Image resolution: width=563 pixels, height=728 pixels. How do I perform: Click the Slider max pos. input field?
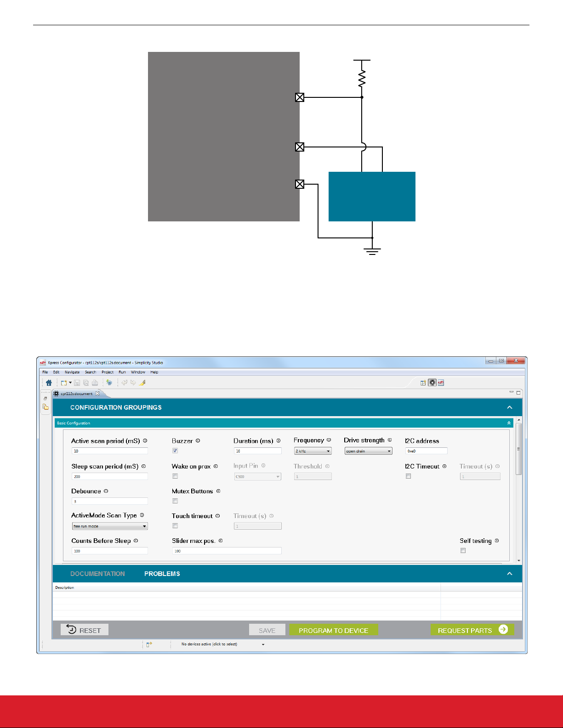coord(227,551)
